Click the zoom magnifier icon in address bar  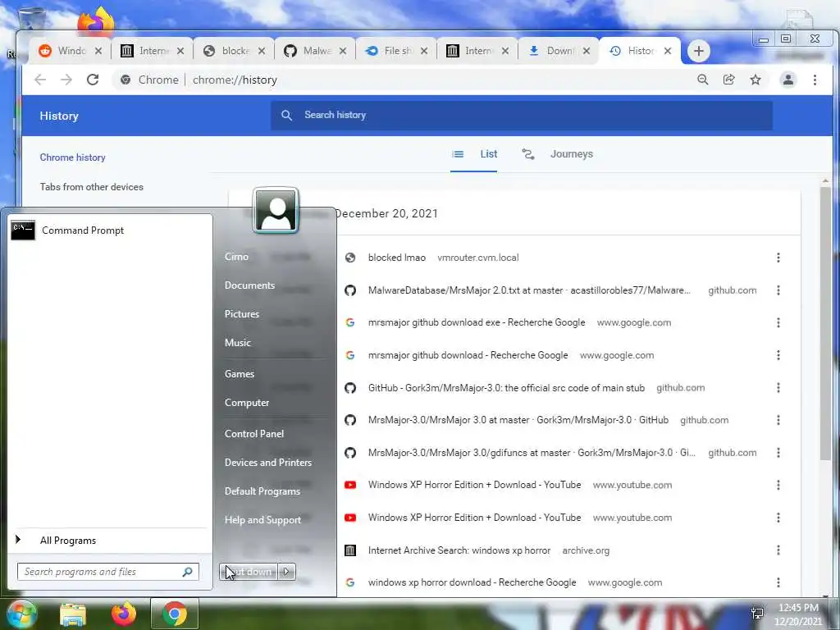[703, 80]
